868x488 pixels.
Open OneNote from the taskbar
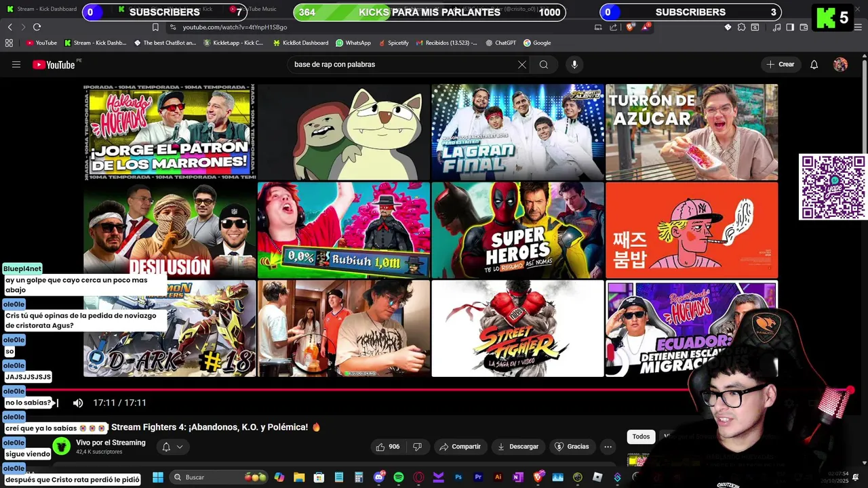(518, 477)
